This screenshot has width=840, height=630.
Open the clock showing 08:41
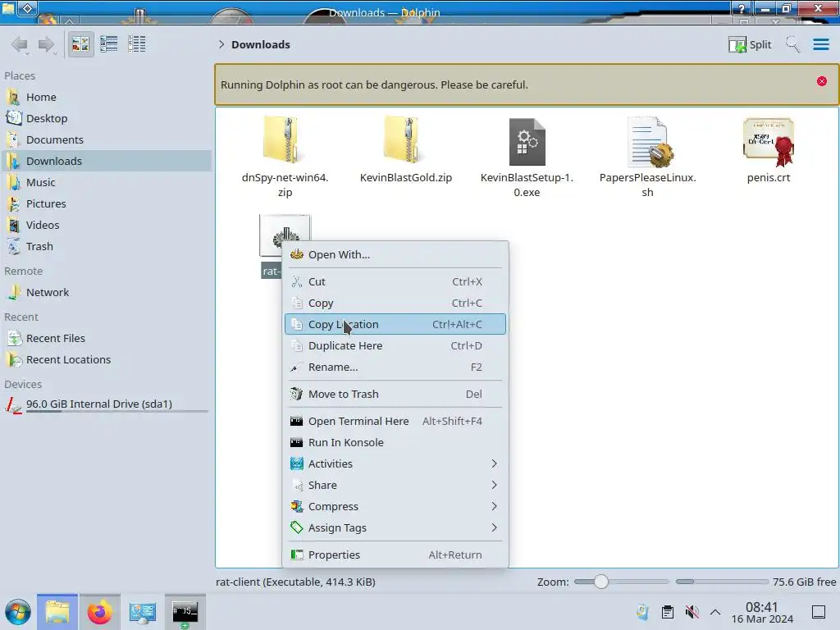(762, 613)
